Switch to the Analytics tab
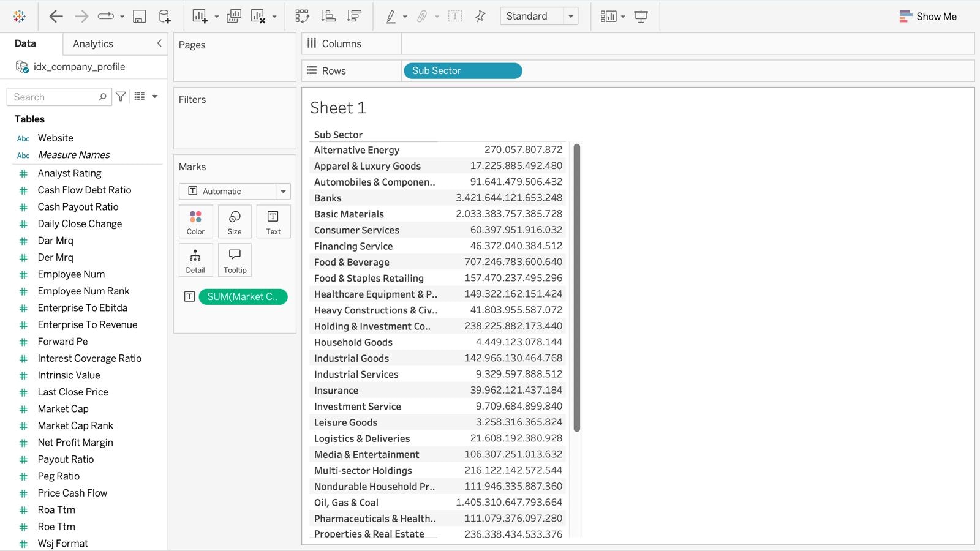 [x=92, y=43]
